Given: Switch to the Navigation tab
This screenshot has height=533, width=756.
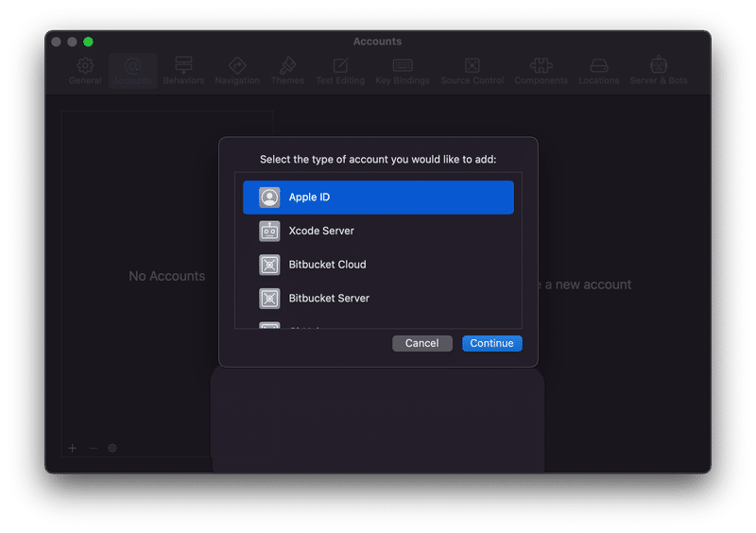Looking at the screenshot, I should 237,71.
